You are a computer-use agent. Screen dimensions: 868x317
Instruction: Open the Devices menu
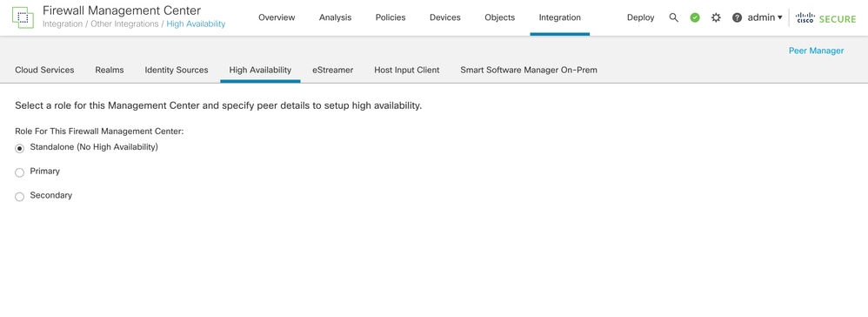click(x=445, y=17)
